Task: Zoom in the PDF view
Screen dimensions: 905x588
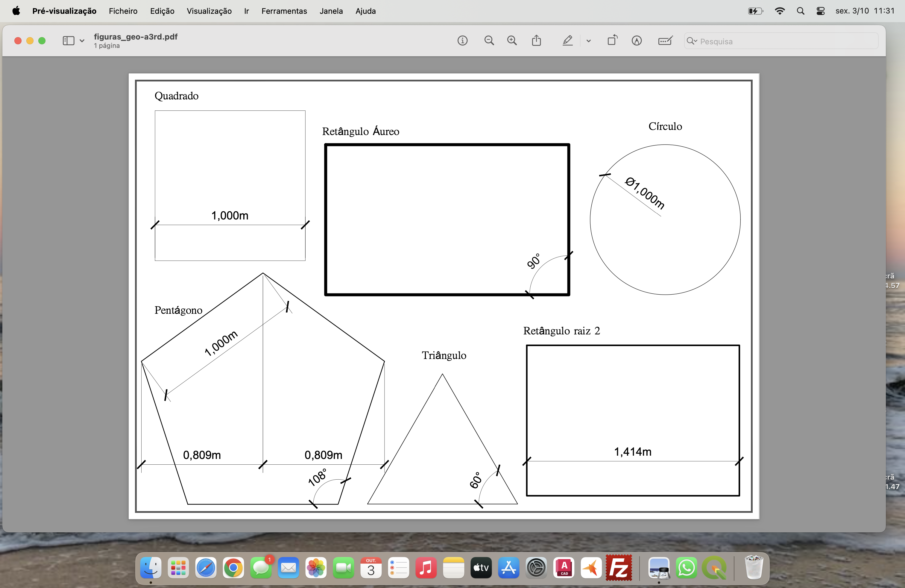Action: tap(512, 41)
